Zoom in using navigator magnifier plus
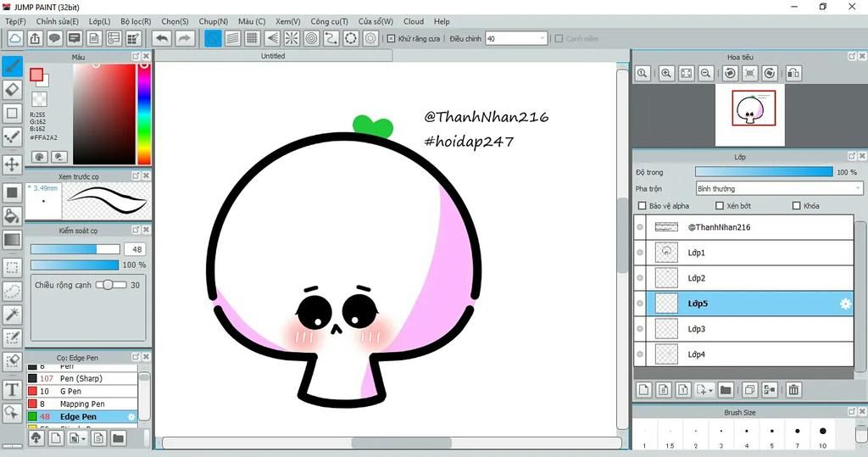The image size is (868, 457). pyautogui.click(x=666, y=73)
